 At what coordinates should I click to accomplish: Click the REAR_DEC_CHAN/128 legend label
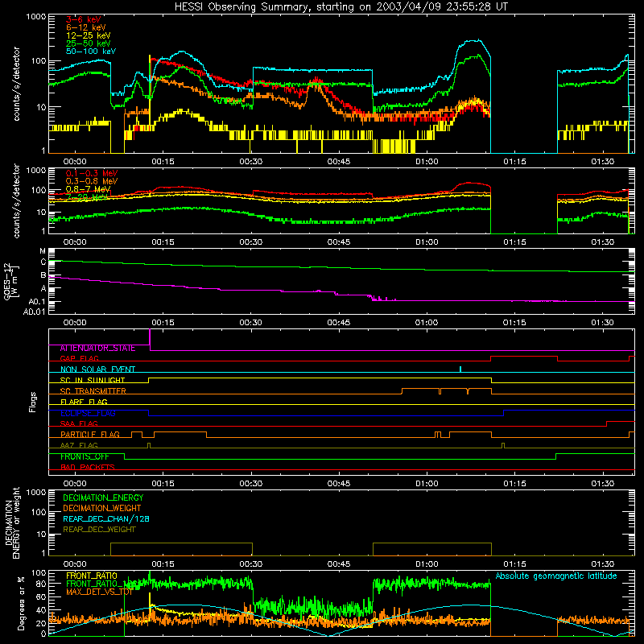(x=106, y=518)
